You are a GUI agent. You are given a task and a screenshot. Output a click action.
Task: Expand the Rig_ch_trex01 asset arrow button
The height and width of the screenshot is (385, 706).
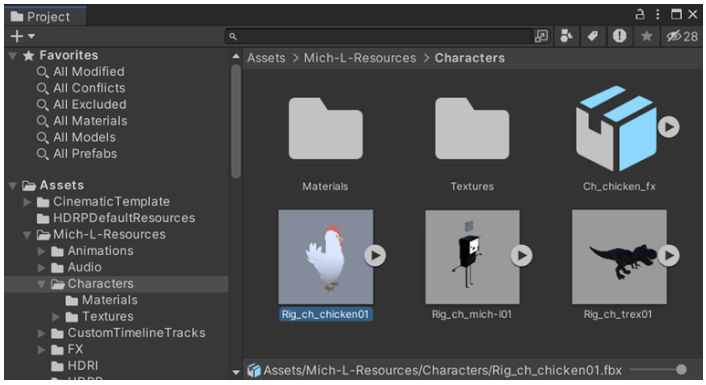669,255
